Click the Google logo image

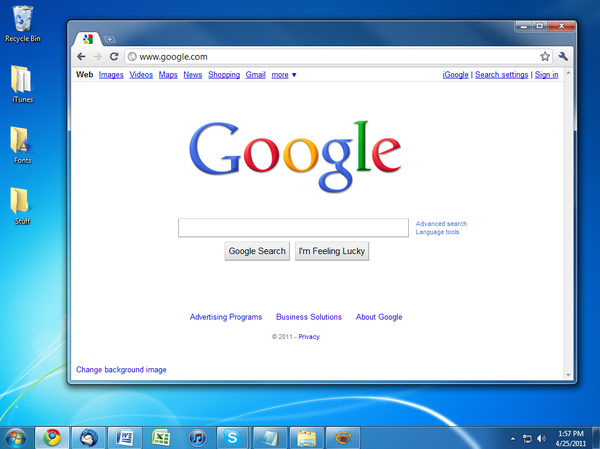295,156
